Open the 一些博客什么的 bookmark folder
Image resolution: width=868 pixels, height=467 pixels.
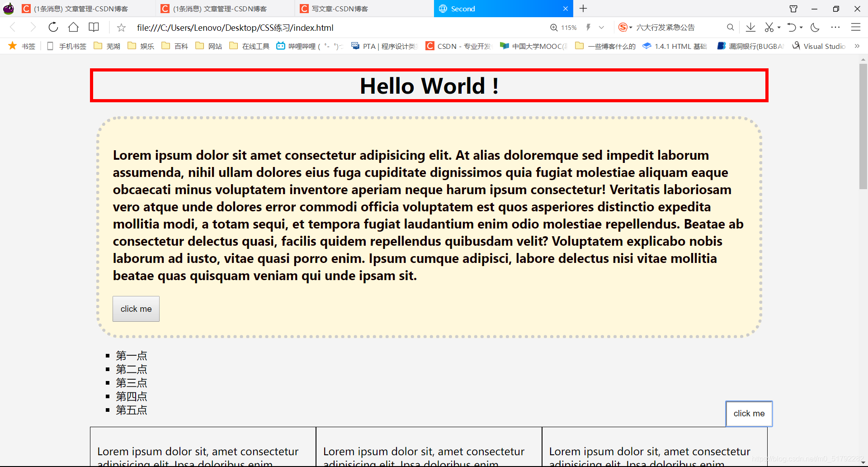(x=605, y=46)
